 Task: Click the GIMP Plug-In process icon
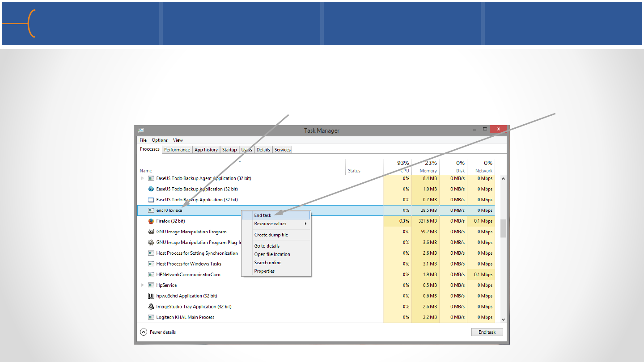pyautogui.click(x=151, y=243)
